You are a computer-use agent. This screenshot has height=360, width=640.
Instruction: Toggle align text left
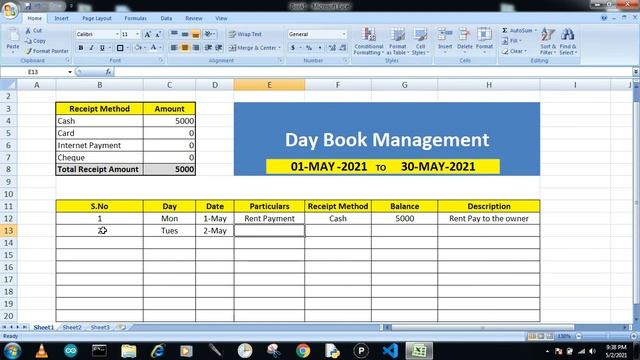[174, 48]
